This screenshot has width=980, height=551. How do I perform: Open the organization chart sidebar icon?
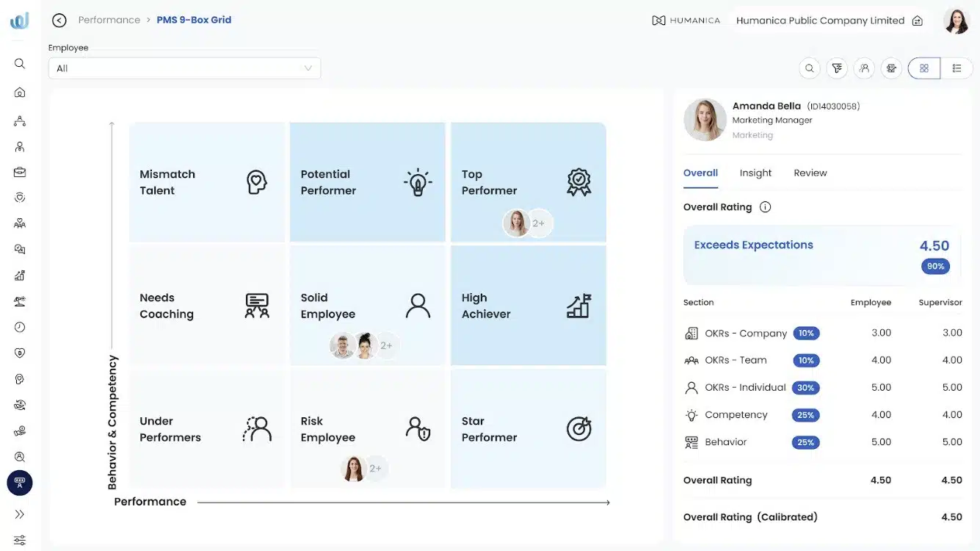20,120
